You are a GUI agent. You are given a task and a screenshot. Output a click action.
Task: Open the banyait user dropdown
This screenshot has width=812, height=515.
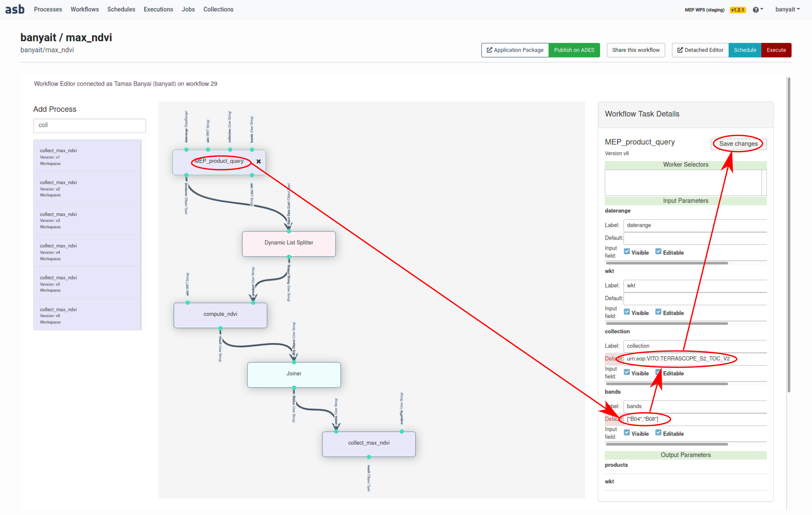tap(787, 9)
